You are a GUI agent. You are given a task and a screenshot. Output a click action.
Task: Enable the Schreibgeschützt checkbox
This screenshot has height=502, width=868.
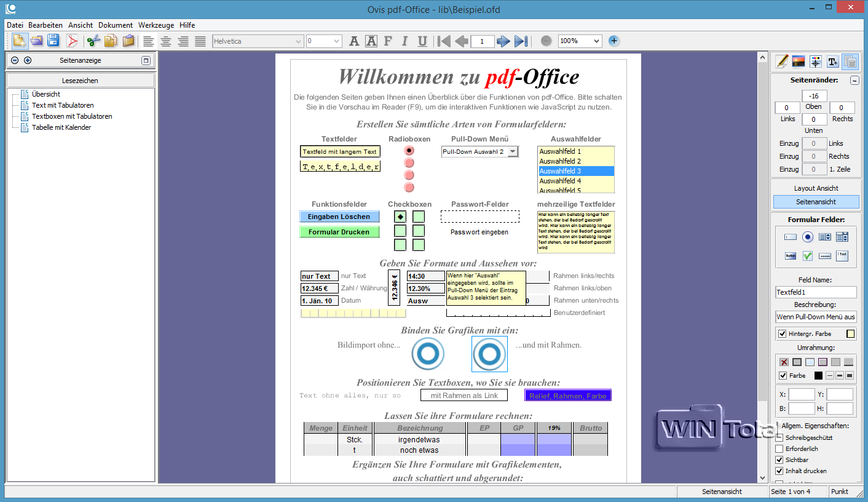click(779, 438)
